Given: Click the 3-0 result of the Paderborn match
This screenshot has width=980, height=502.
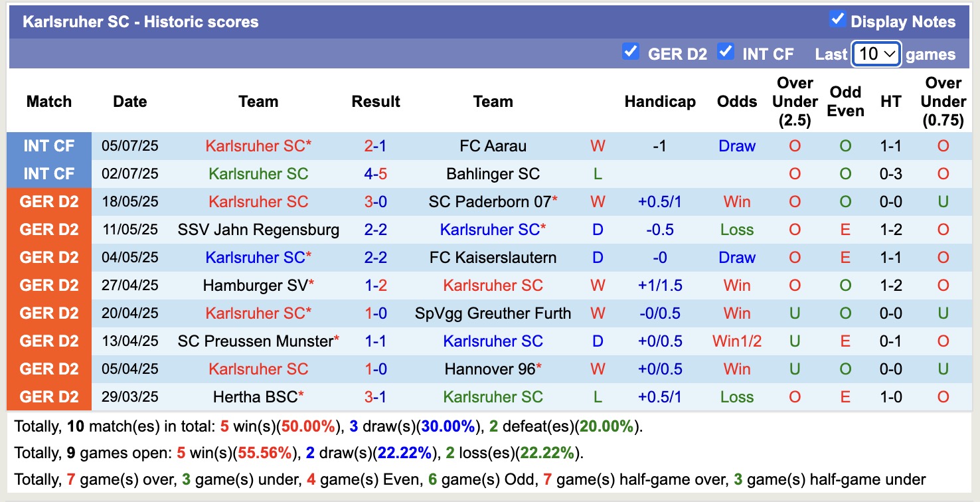Looking at the screenshot, I should pos(376,201).
